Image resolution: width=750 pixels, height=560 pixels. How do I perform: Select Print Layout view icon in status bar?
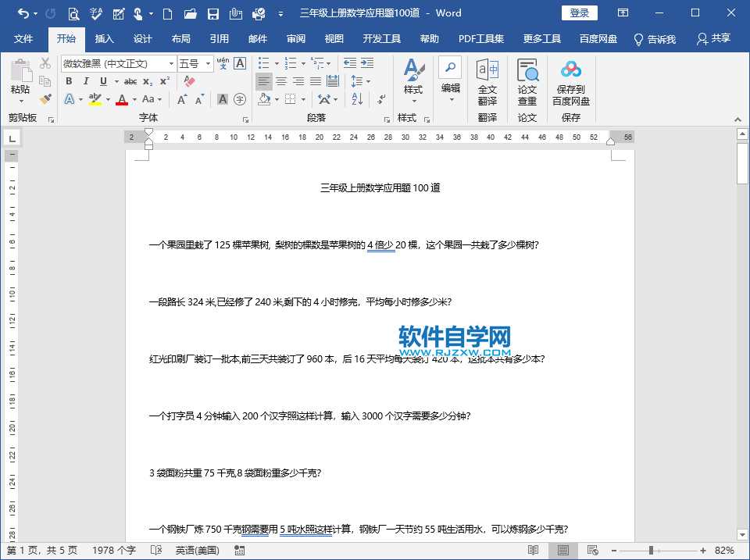562,550
